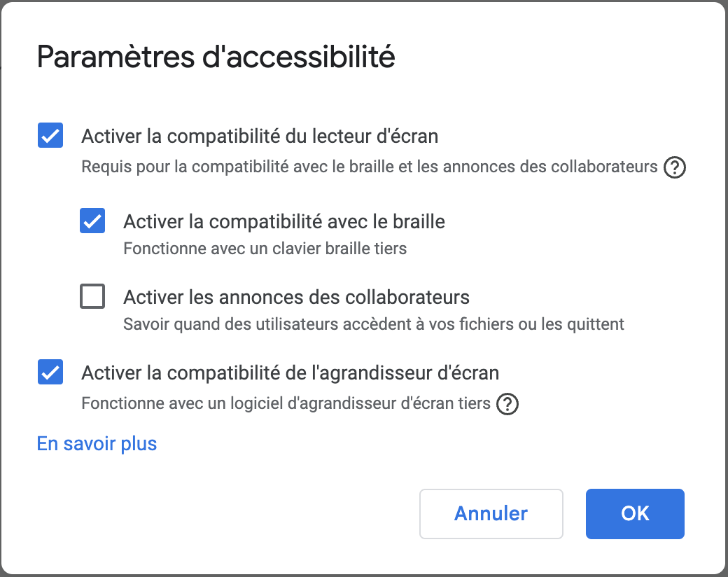Uncheck 'Activer la compatibilité avec le braille'

(92, 221)
